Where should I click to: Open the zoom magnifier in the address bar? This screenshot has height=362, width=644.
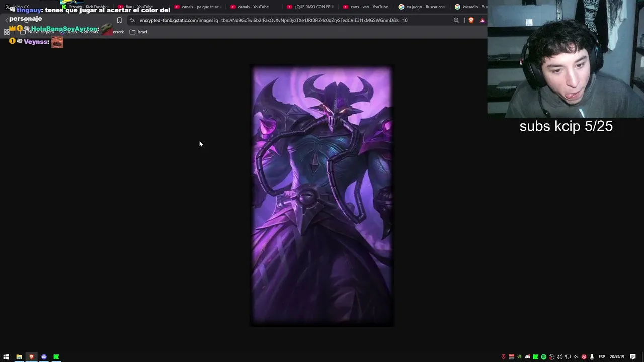coord(456,20)
